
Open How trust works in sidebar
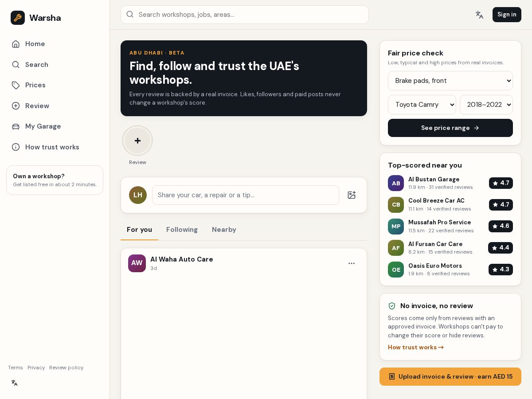(x=55, y=147)
